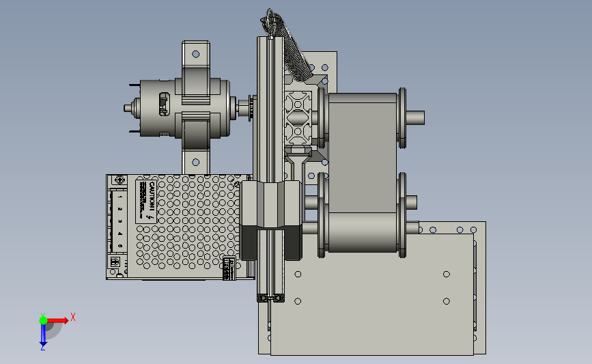Viewport: 592px width, 364px height.
Task: Pick the hole in motor bracket's lower tab
Action: click(x=195, y=162)
